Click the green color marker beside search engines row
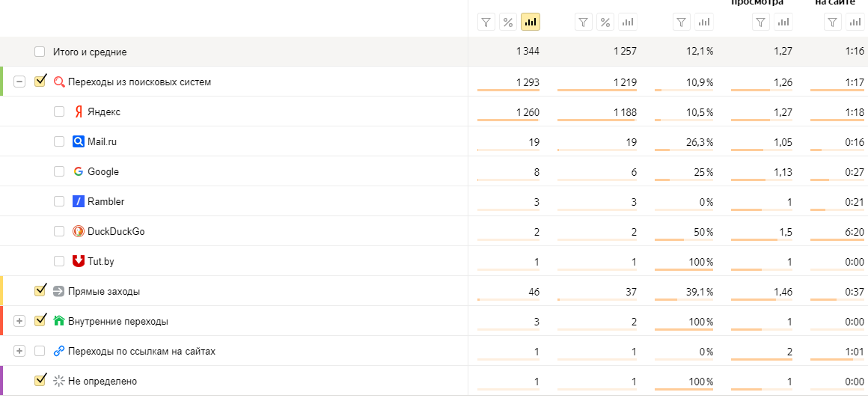 tap(1, 82)
